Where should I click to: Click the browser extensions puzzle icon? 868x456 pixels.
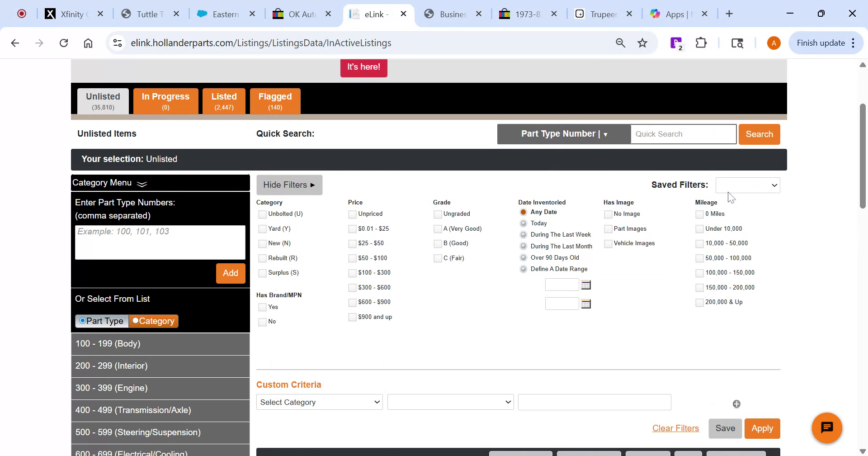tap(701, 43)
